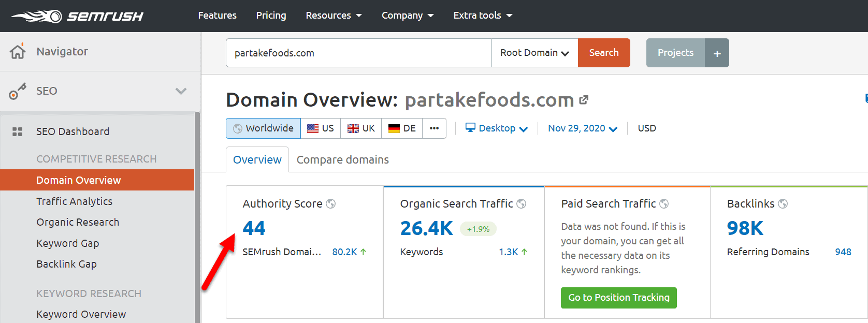Image resolution: width=868 pixels, height=323 pixels.
Task: Click the SEO Dashboard grid icon
Action: click(18, 131)
